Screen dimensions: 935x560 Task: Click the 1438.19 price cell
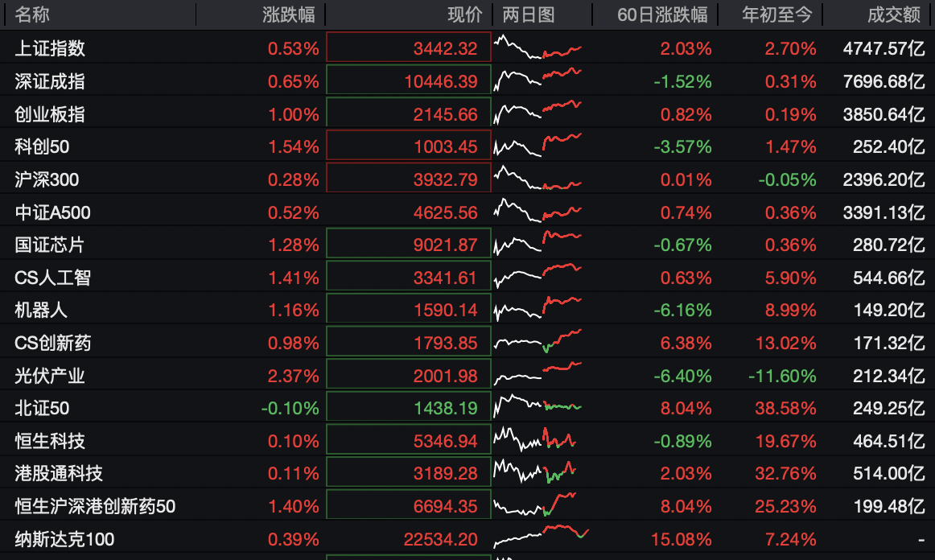409,407
